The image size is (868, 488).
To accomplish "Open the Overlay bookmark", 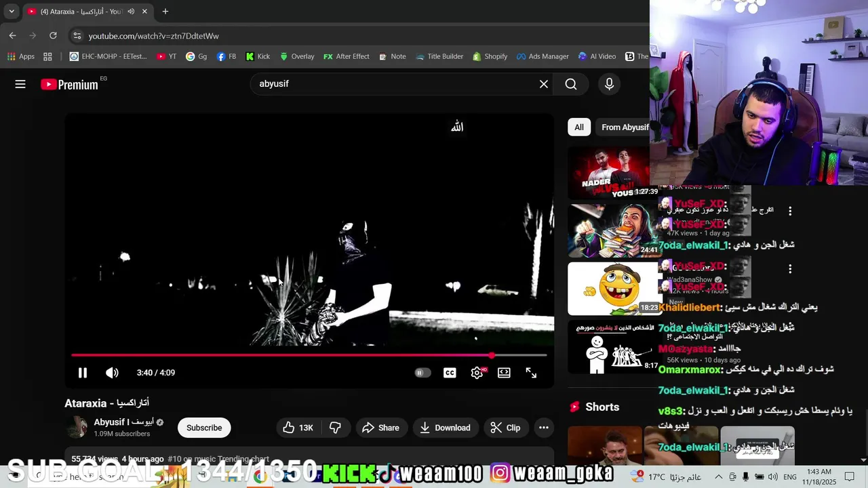I will point(297,56).
